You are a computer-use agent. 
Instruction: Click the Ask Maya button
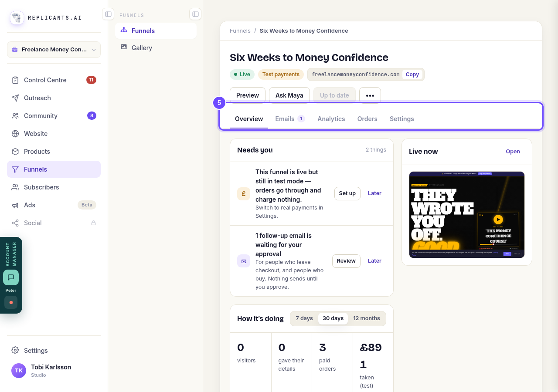tap(289, 95)
